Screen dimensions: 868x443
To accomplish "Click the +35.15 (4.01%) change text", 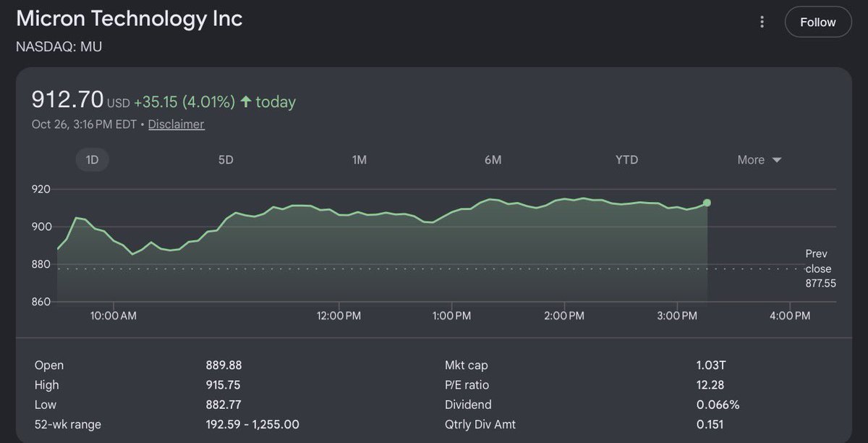I will [x=184, y=102].
